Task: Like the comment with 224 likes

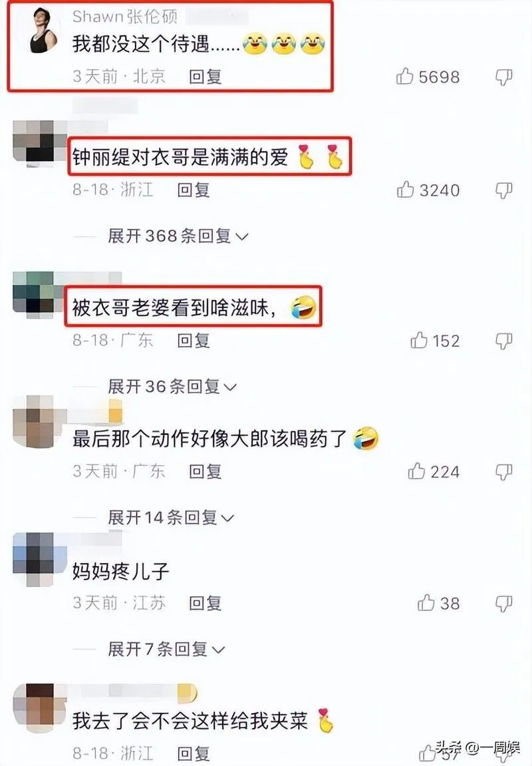Action: tap(416, 471)
